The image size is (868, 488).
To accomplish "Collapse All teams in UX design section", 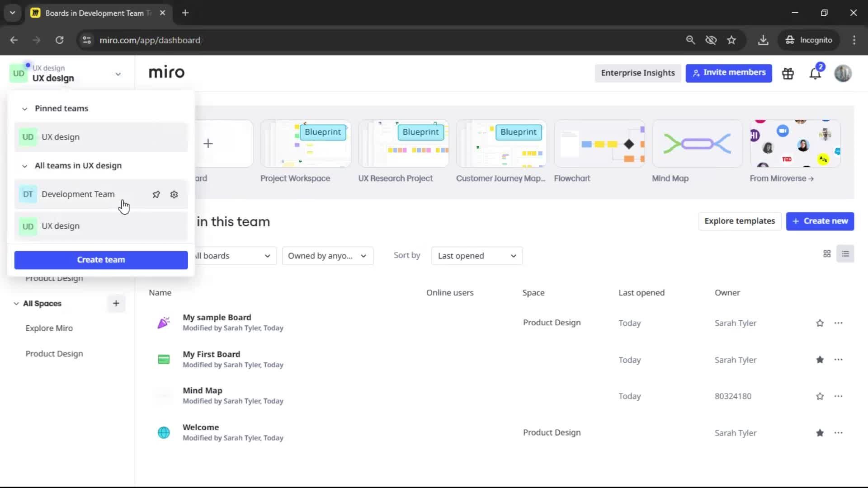I will tap(25, 166).
